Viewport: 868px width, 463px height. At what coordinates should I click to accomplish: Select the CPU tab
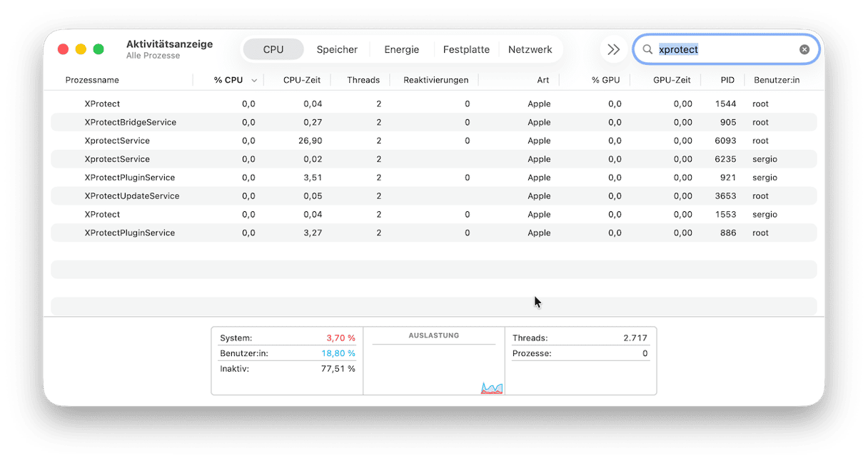(273, 50)
